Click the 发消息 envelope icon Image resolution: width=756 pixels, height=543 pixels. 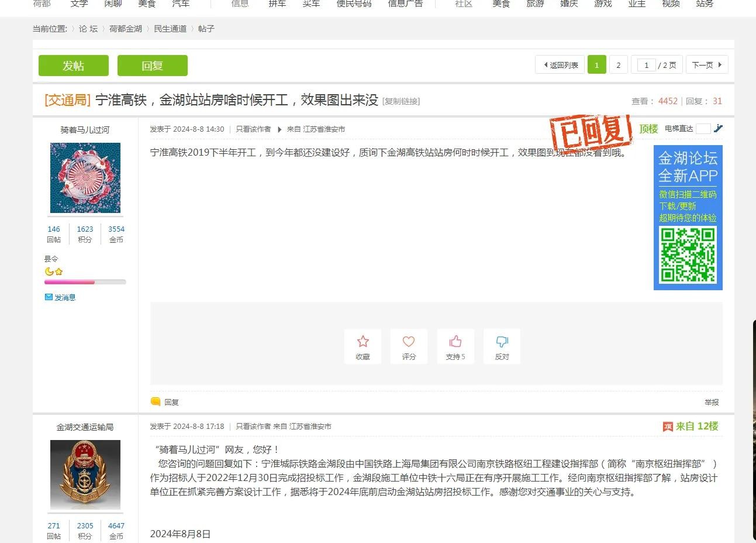pos(49,297)
